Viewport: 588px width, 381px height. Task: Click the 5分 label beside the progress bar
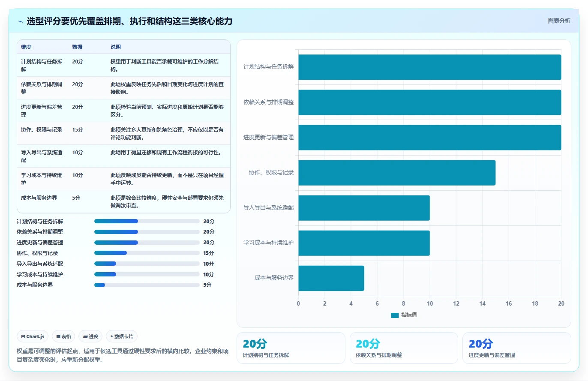pyautogui.click(x=207, y=285)
